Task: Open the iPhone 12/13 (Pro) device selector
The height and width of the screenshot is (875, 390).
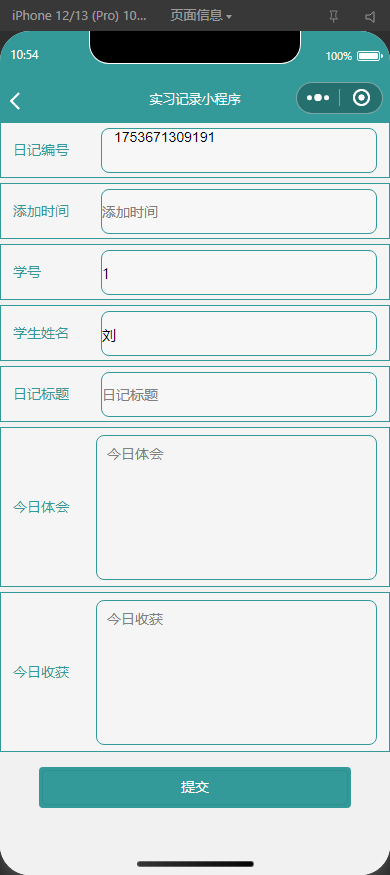Action: [x=79, y=16]
